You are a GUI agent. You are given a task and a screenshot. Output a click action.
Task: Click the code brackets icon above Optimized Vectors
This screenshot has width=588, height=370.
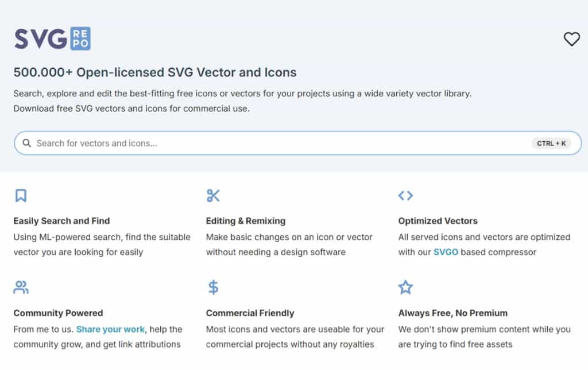(x=405, y=196)
